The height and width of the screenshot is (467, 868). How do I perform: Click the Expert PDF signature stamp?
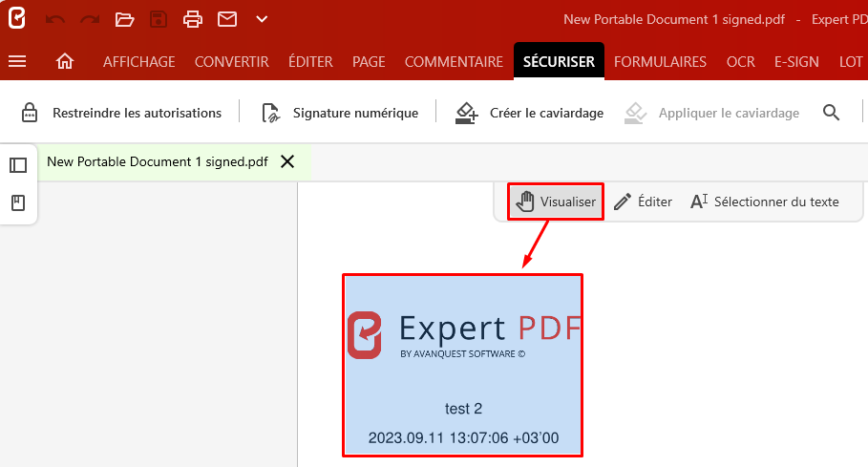click(x=463, y=365)
